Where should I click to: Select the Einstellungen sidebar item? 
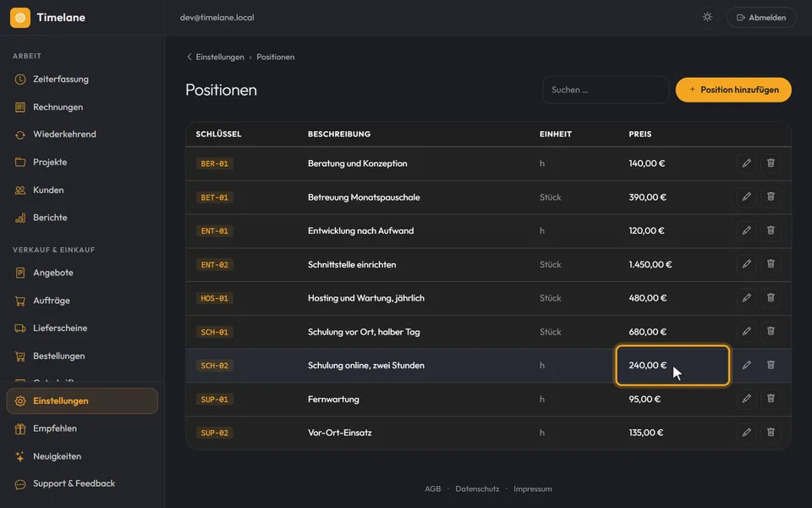click(82, 400)
